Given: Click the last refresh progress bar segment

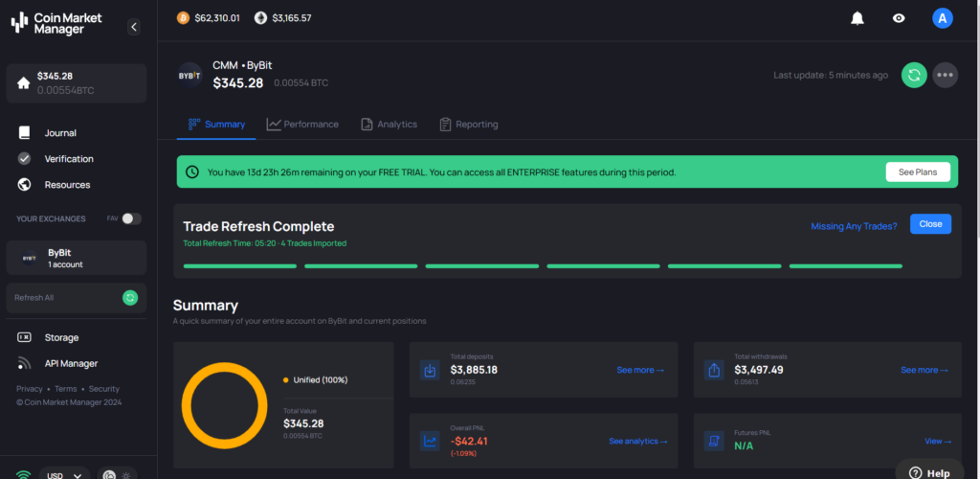Looking at the screenshot, I should coord(846,265).
